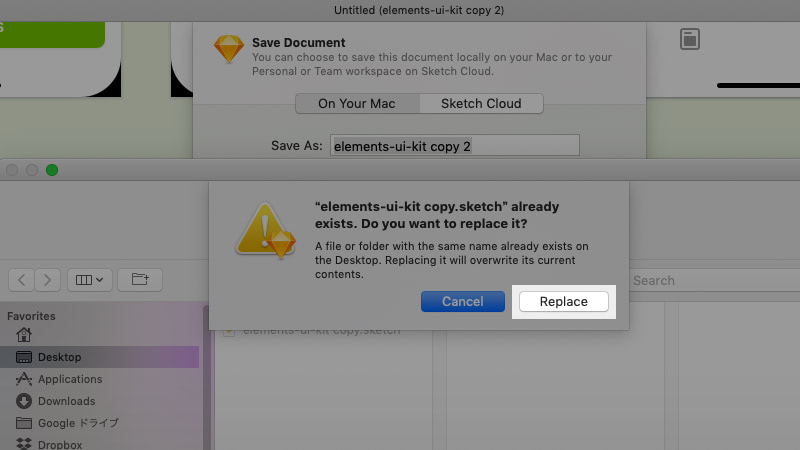Click the Google ドライブ folder icon

click(24, 423)
